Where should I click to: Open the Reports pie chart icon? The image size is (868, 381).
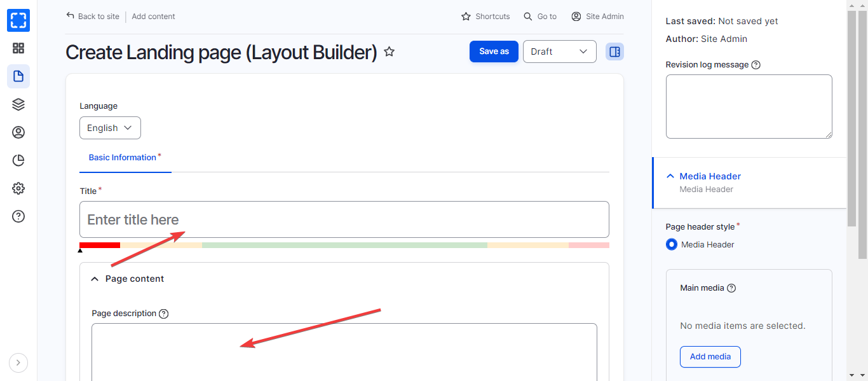click(18, 160)
